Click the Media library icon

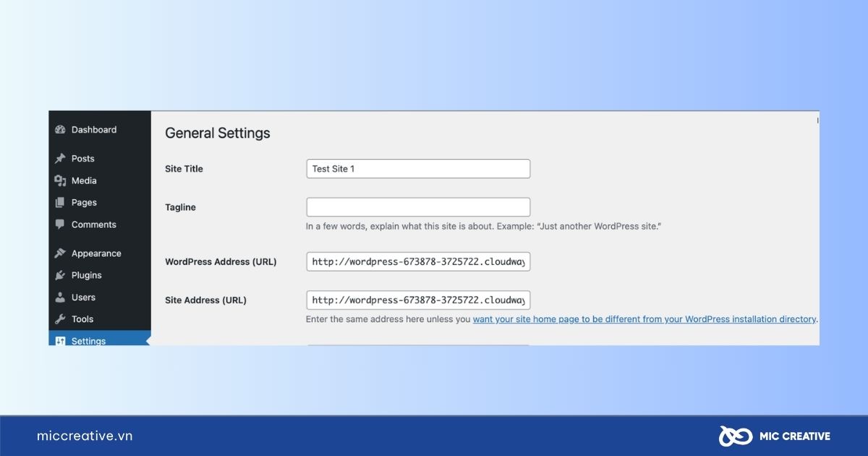[60, 181]
